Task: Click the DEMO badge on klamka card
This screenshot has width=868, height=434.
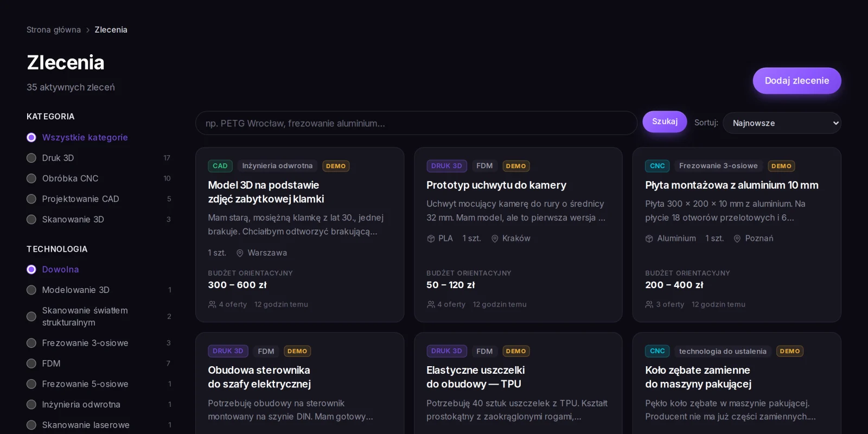Action: (336, 166)
